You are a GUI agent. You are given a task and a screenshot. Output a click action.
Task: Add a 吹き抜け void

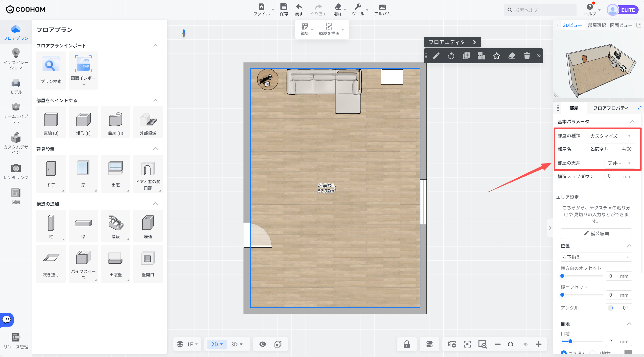(x=51, y=264)
